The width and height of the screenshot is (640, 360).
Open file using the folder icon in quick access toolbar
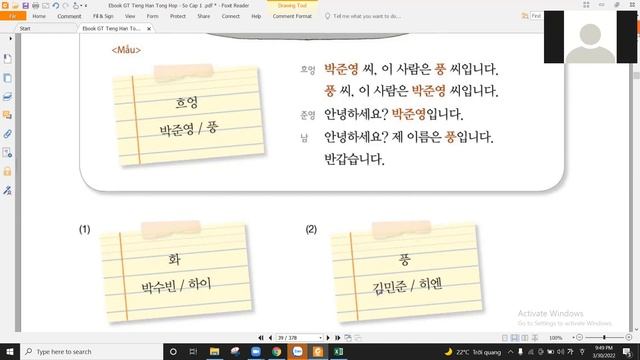pos(15,5)
